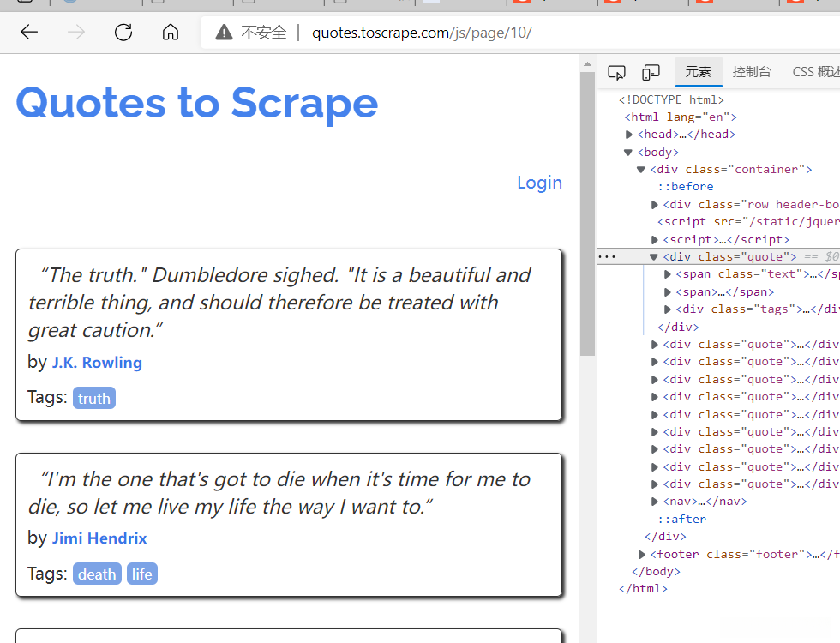Screen dimensions: 840x643
Task: Expand the head element node
Action: [x=629, y=135]
